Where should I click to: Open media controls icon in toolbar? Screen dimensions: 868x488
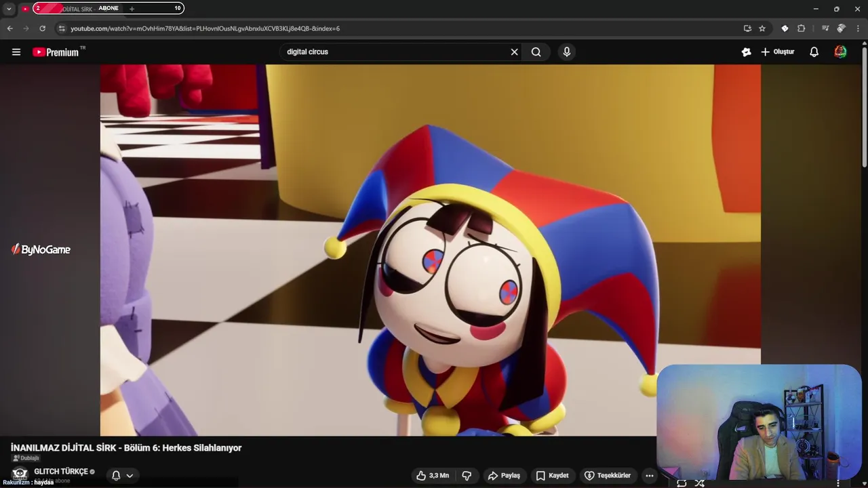pos(825,28)
